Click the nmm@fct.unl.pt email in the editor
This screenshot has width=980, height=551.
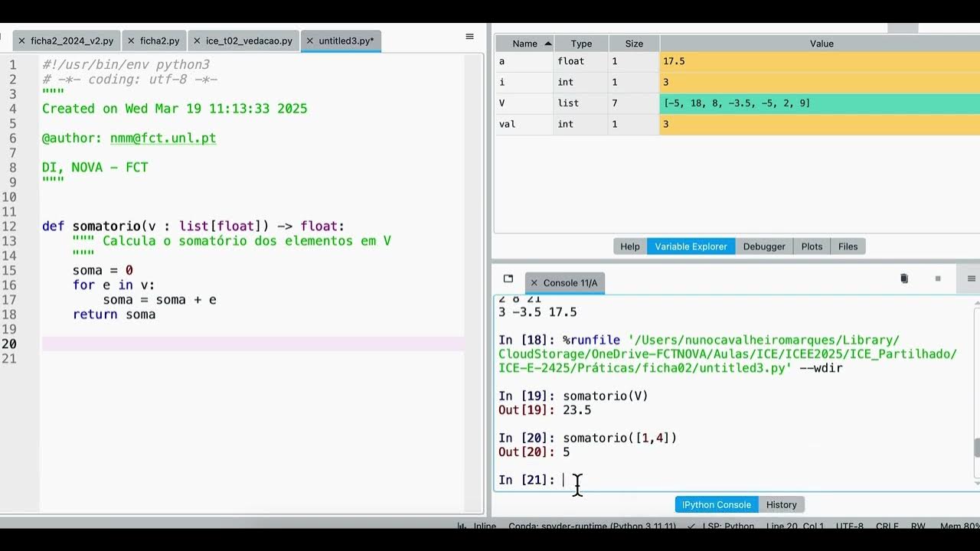tap(163, 139)
